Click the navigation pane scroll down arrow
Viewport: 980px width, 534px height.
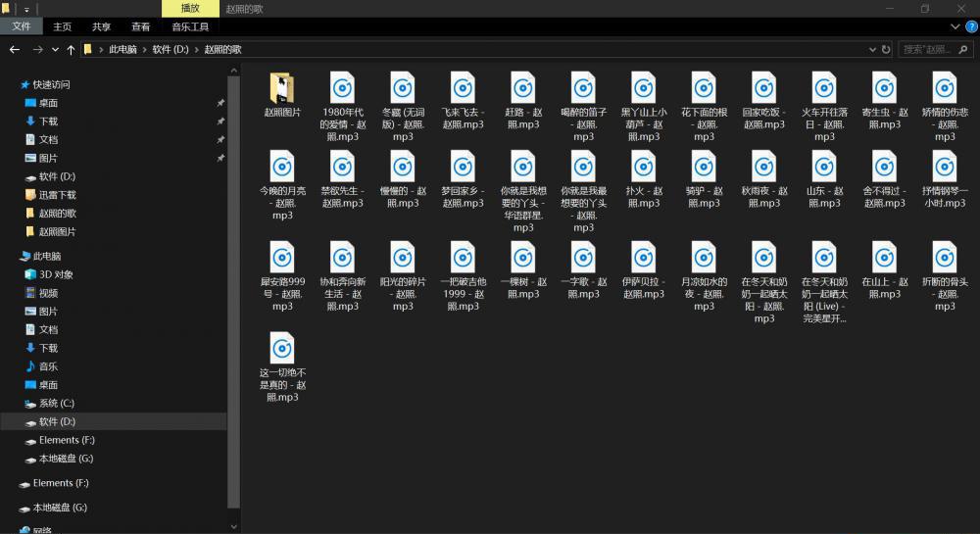click(234, 526)
